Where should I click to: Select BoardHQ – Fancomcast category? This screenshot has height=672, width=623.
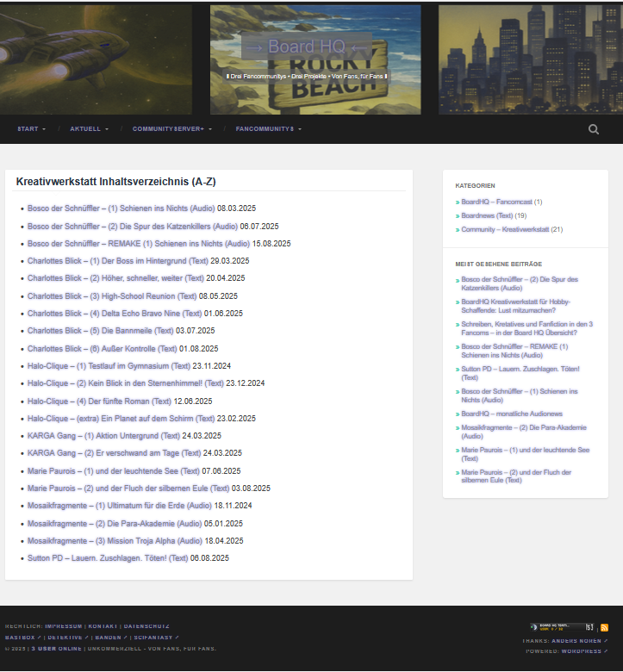tap(496, 202)
